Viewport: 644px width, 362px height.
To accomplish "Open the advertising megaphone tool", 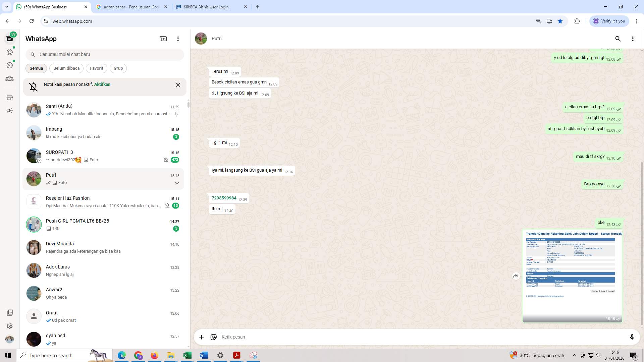I will (10, 110).
